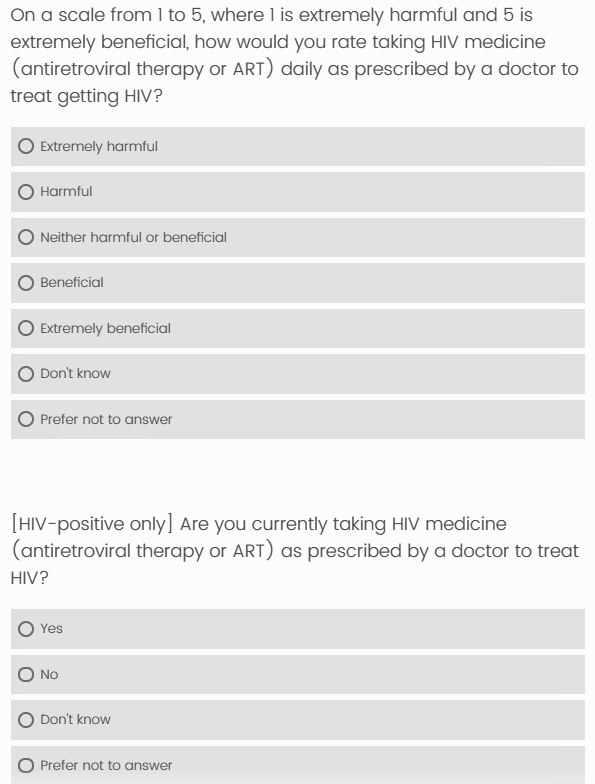Click the Extremely harmful option row
The image size is (595, 784).
(x=298, y=146)
